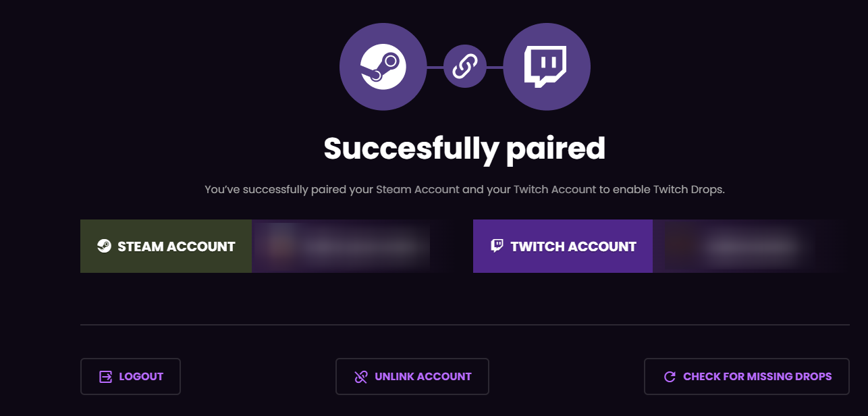This screenshot has height=416, width=868.
Task: Select UNLINK ACCOUNT button
Action: coord(412,376)
